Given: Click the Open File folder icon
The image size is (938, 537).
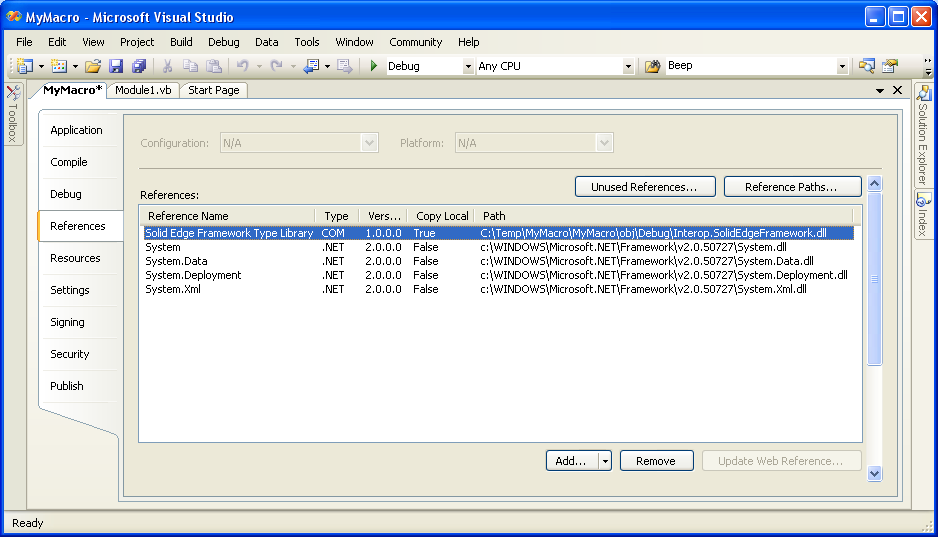Looking at the screenshot, I should (92, 66).
